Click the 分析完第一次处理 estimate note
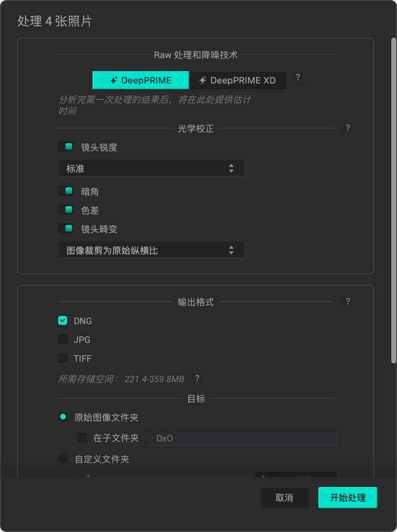Image resolution: width=397 pixels, height=532 pixels. click(155, 105)
